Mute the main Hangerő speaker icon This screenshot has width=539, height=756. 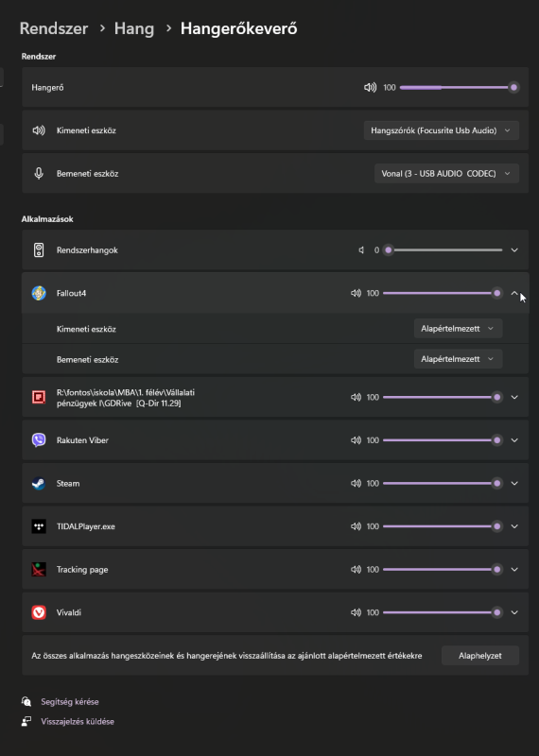(370, 87)
